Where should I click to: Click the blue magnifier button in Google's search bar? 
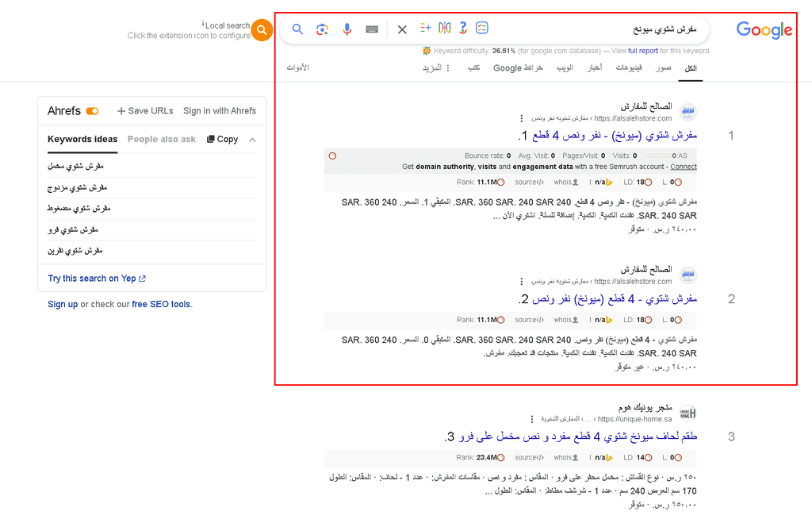click(x=297, y=29)
